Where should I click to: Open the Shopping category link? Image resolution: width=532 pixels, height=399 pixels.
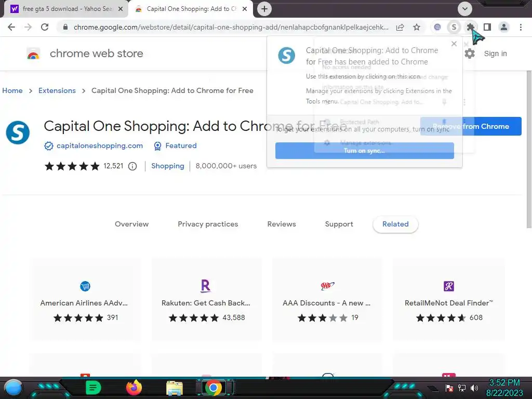click(168, 166)
